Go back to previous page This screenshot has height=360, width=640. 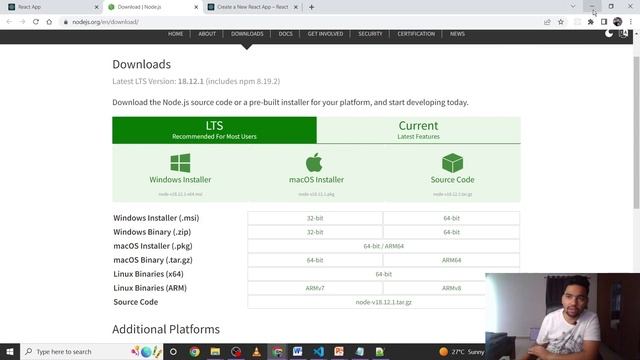(x=9, y=22)
